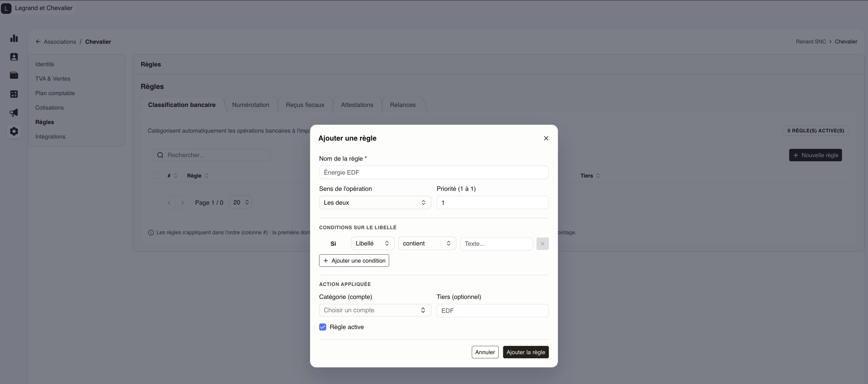
Task: Focus the Tiers (optionnel) field
Action: point(493,310)
